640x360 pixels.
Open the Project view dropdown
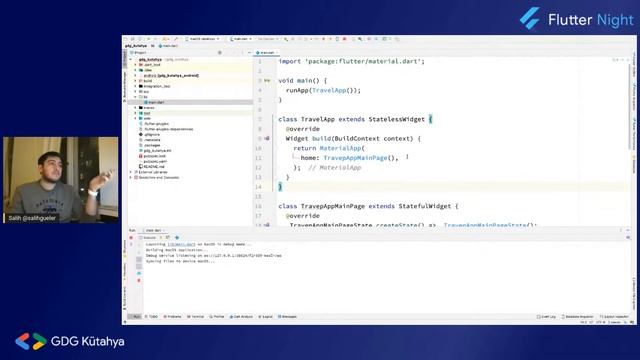(x=138, y=53)
